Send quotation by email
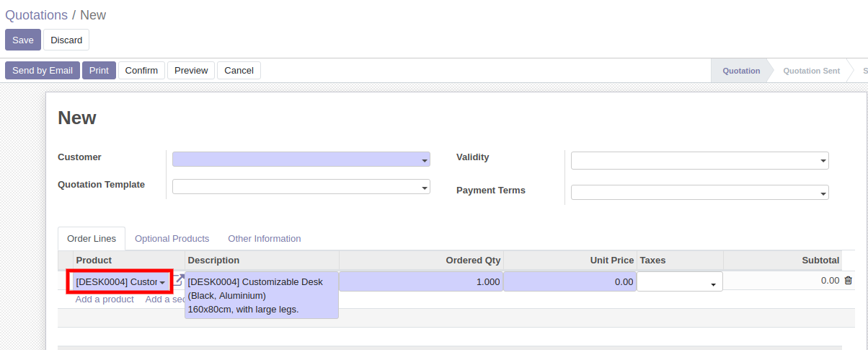Screen dimensions: 868x350 (x=43, y=70)
